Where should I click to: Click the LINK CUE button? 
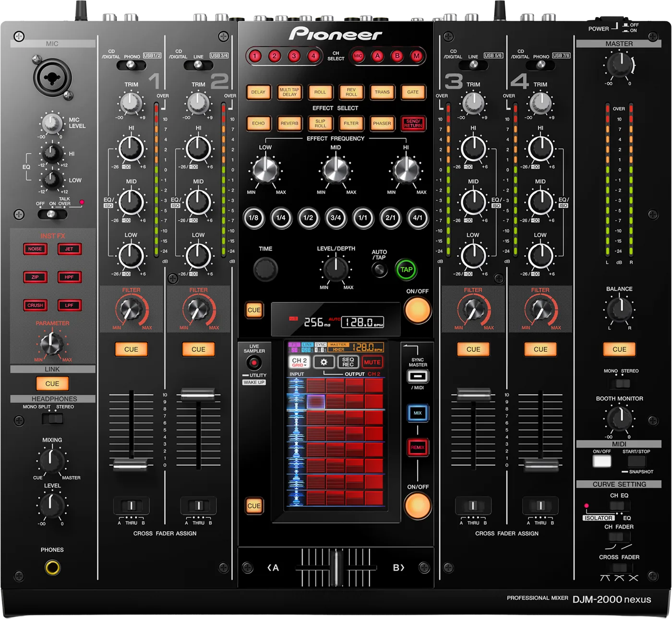pos(52,384)
